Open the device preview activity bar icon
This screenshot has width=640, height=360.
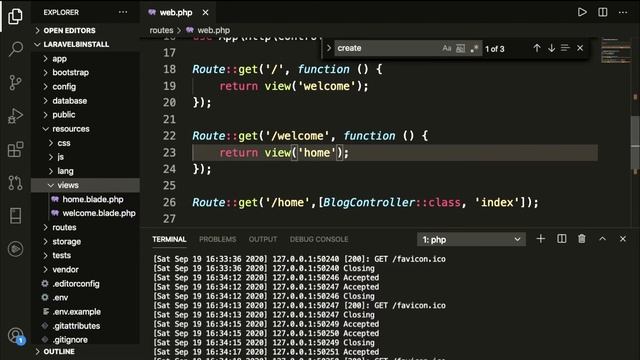pos(16,216)
